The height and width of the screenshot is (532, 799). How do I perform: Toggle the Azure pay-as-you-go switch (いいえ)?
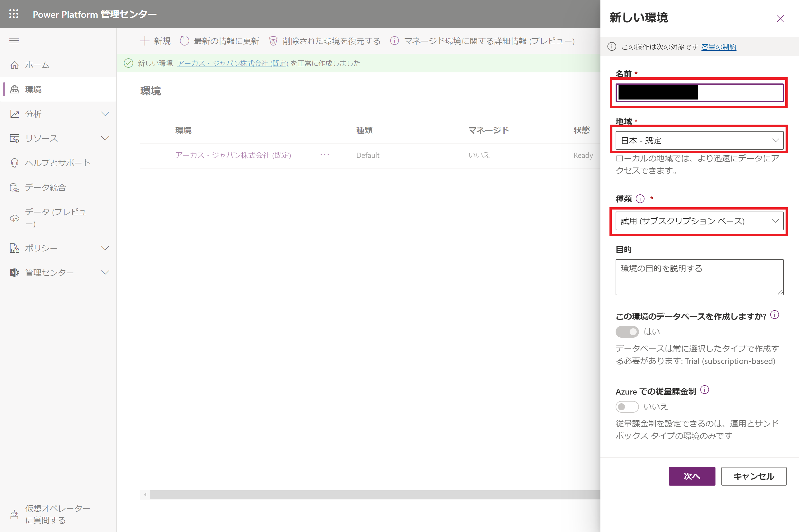[x=627, y=407]
